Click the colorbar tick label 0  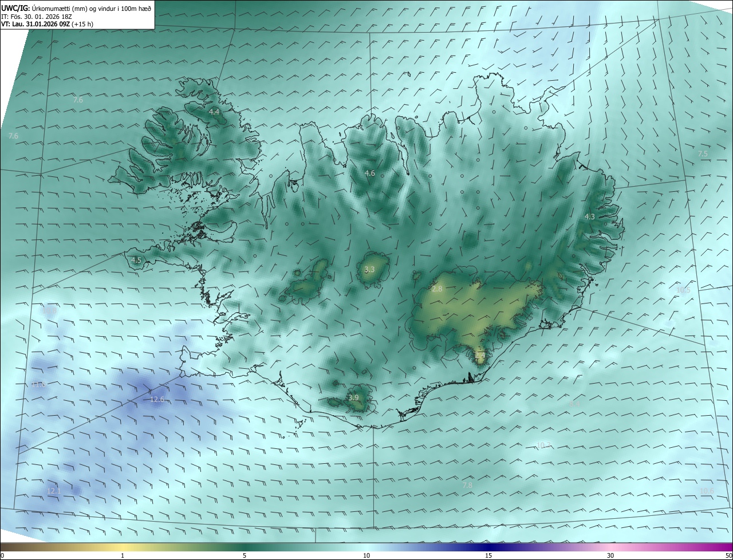point(2,555)
